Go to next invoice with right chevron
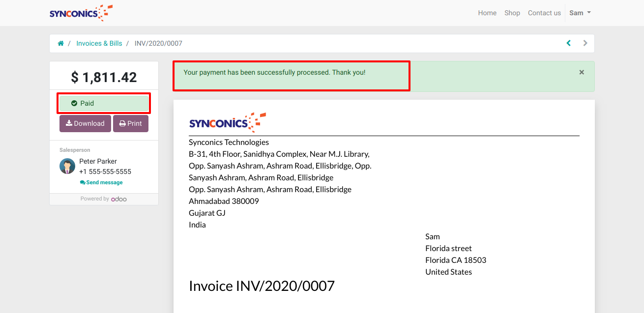 coord(585,43)
